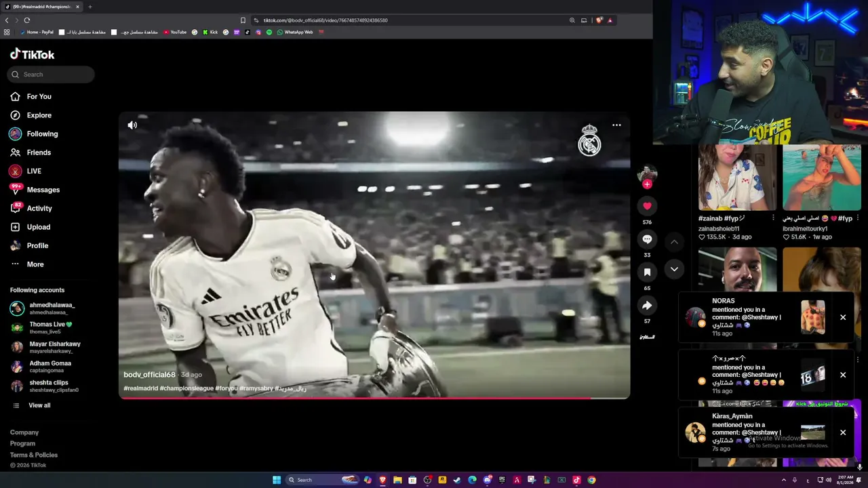This screenshot has width=868, height=488.
Task: Open the ibrahimeltourky1 video thumbnail
Action: 821,178
